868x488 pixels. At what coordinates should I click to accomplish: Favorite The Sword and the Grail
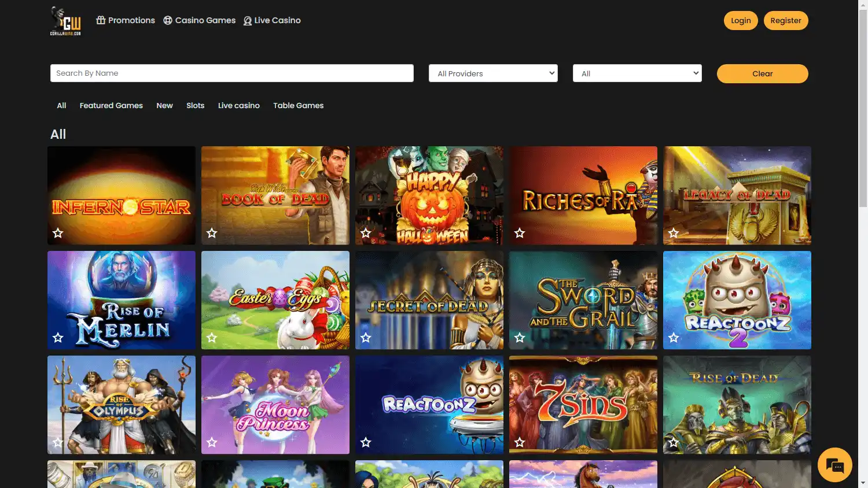[520, 338]
